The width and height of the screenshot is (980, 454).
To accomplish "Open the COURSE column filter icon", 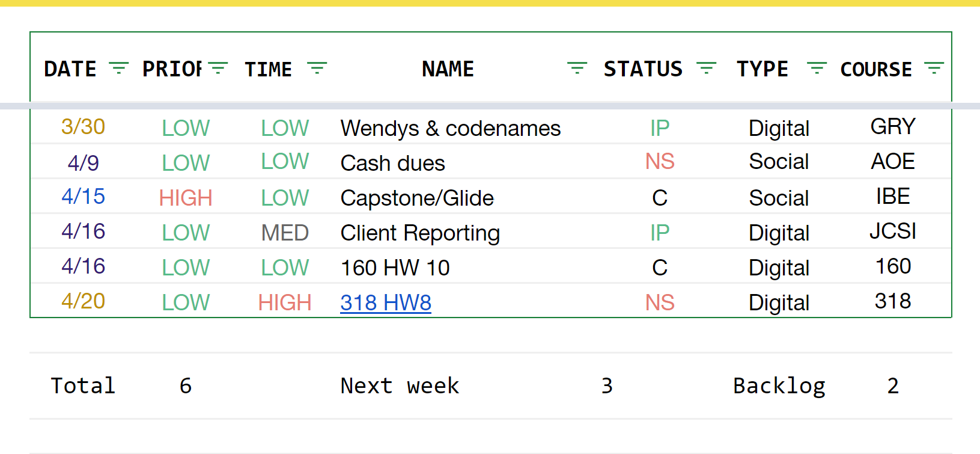I will point(934,69).
